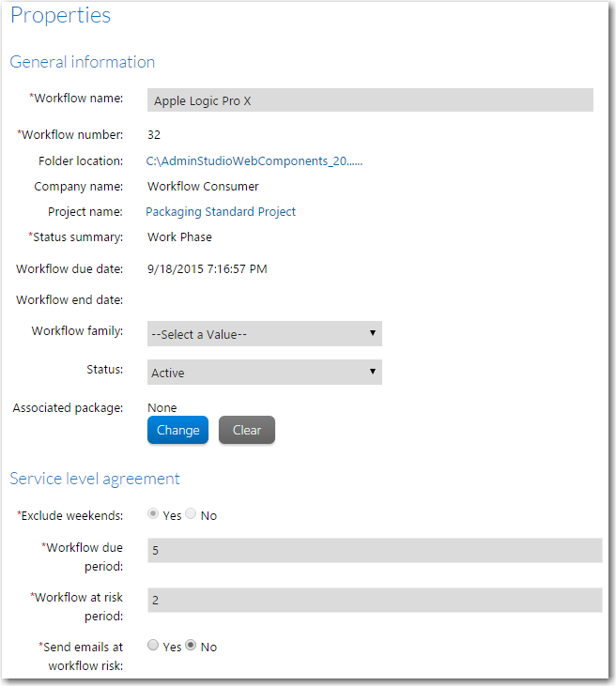Open the Packaging Standard Project link
This screenshot has height=686, width=616.
click(221, 212)
